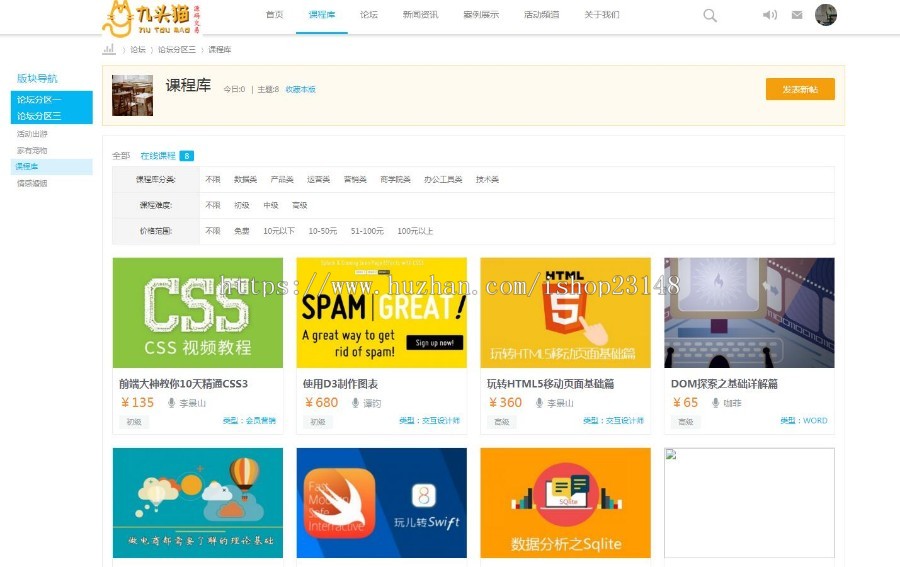Open 关于我们 in top navigation
Screen dimensions: 900x567
click(x=602, y=15)
